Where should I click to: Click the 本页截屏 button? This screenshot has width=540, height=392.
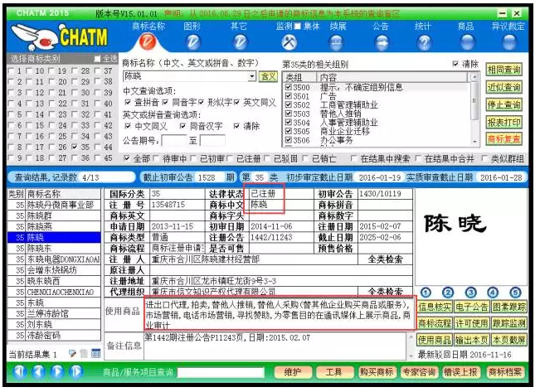coord(509,340)
